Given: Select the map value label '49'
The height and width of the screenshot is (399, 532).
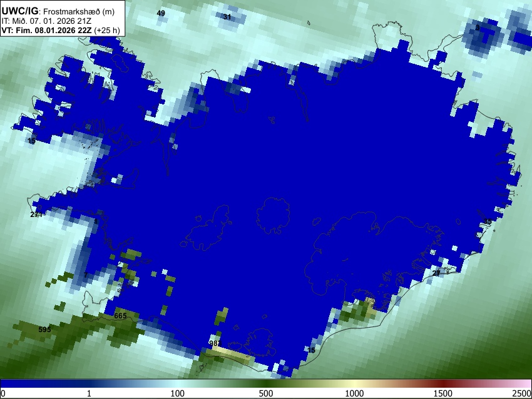Looking at the screenshot, I should point(161,13).
